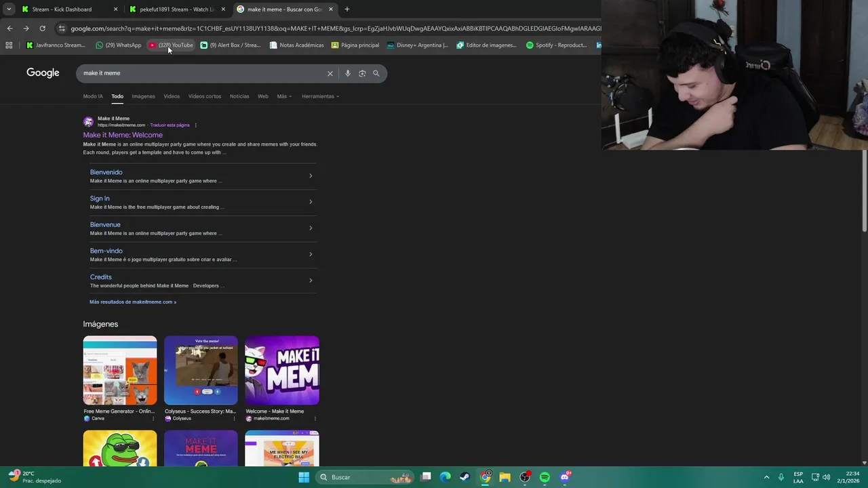This screenshot has height=488, width=868.
Task: Open the weather widget showing 20°C
Action: [x=34, y=477]
